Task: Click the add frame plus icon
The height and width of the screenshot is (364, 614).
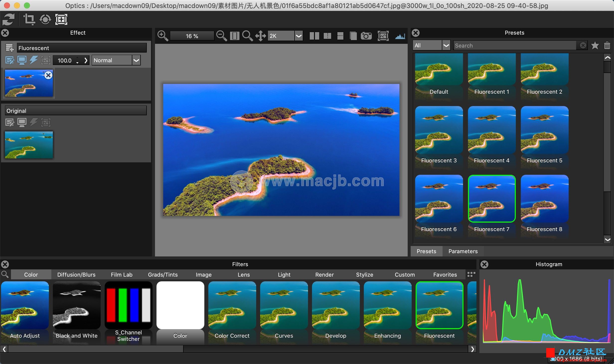Action: point(61,19)
